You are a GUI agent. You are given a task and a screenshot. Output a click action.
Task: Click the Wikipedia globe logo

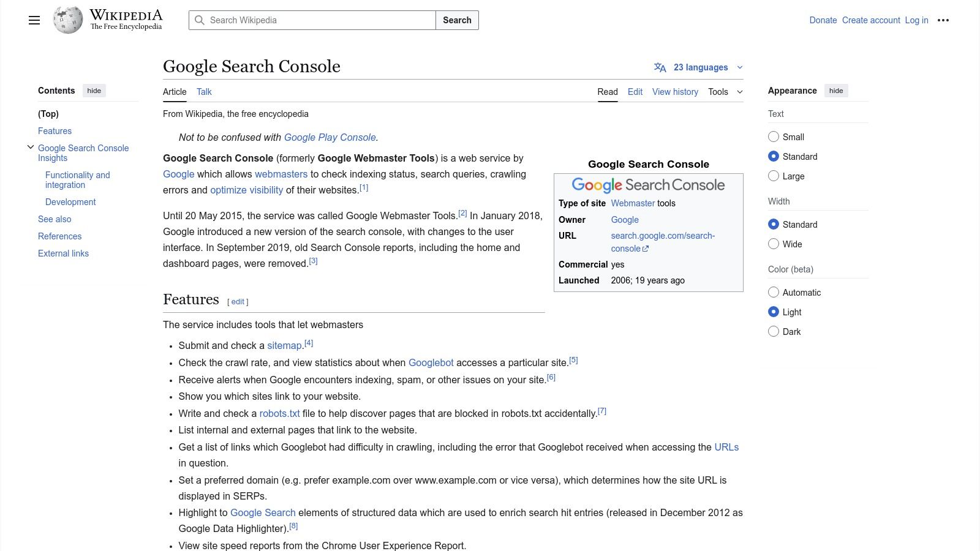(68, 20)
